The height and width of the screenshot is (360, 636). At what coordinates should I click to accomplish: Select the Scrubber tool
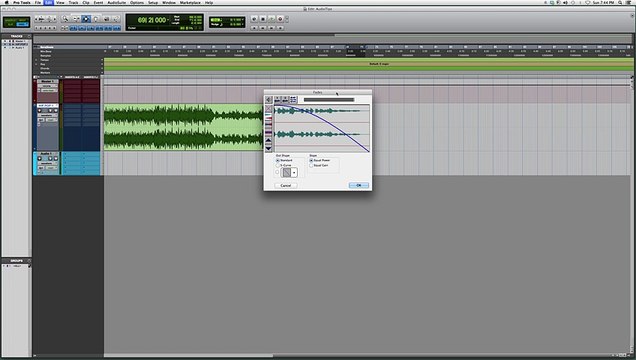[106, 19]
